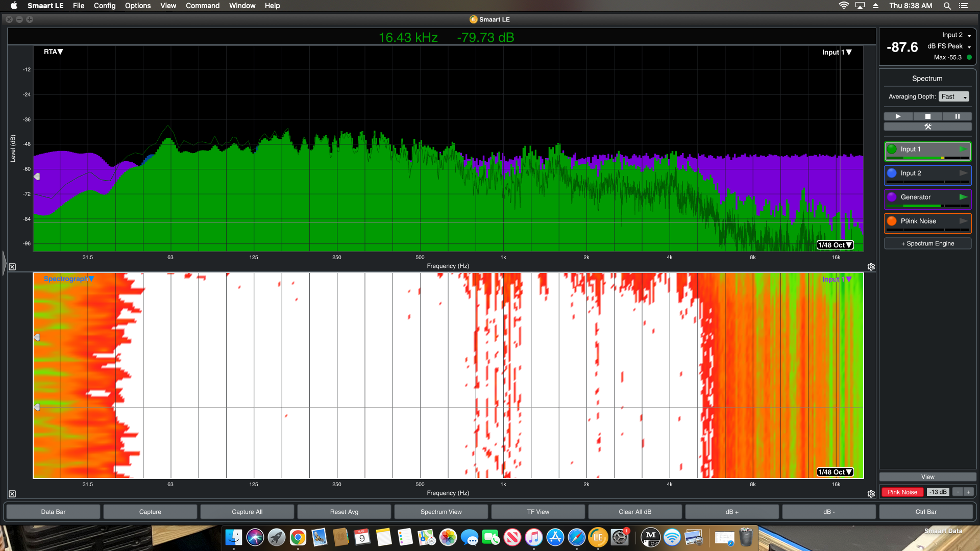Image resolution: width=980 pixels, height=551 pixels.
Task: Open System Preferences from the dock
Action: click(620, 537)
